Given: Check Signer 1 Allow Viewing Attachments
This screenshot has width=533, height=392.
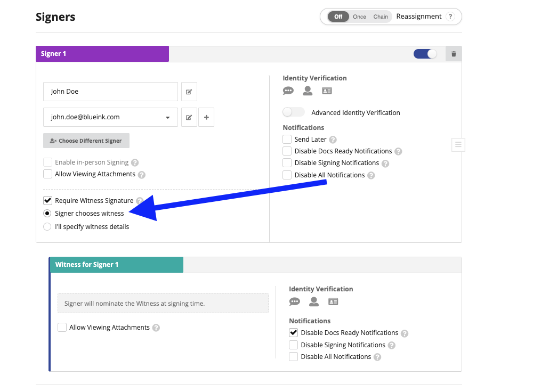Looking at the screenshot, I should pyautogui.click(x=47, y=174).
